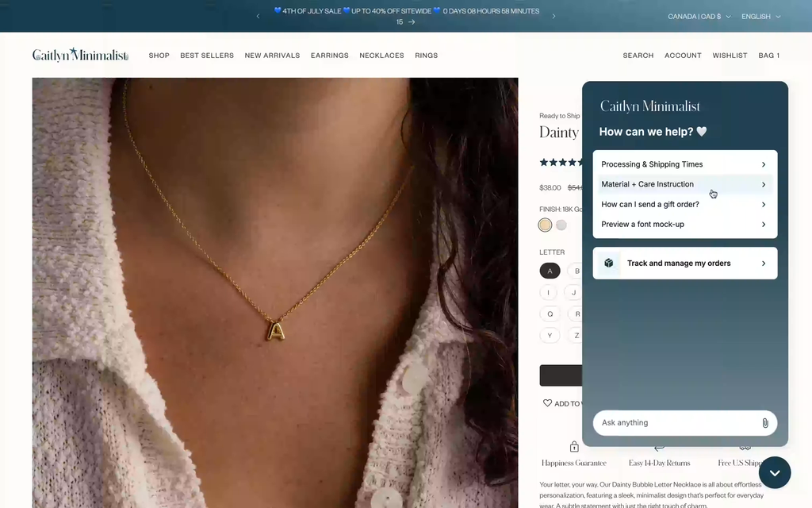Open the English language dropdown
This screenshot has height=508, width=812.
point(760,16)
